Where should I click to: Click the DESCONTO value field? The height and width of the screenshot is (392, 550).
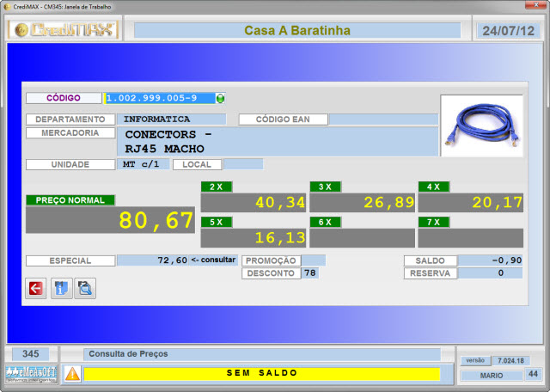[x=309, y=273]
